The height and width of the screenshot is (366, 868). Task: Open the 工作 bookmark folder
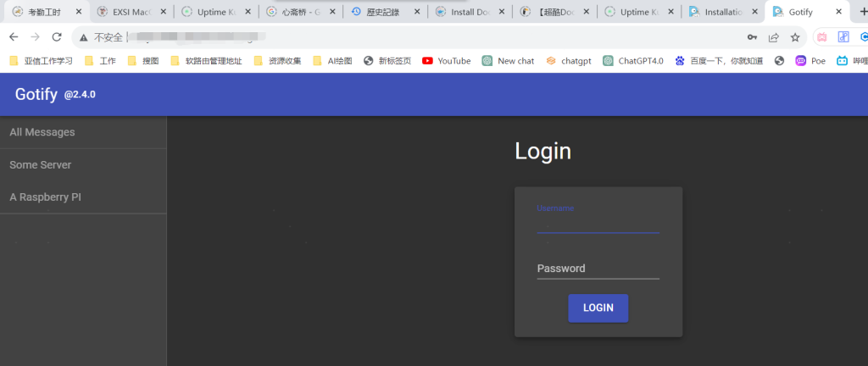[100, 61]
